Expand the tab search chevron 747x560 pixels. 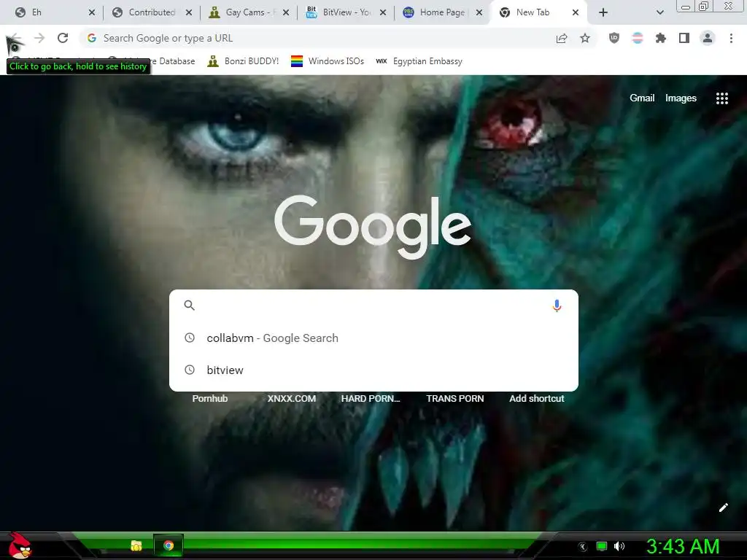click(659, 13)
